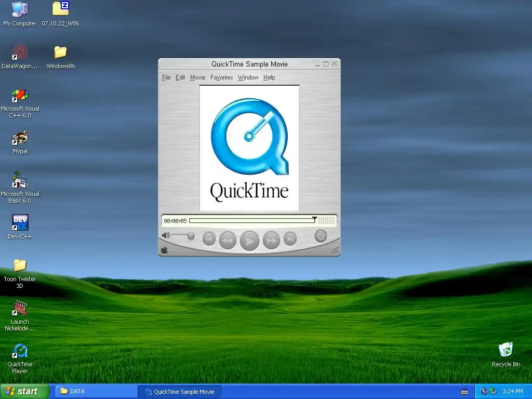Click the 3:24 PM taskbar clock
This screenshot has width=532, height=399.
513,391
